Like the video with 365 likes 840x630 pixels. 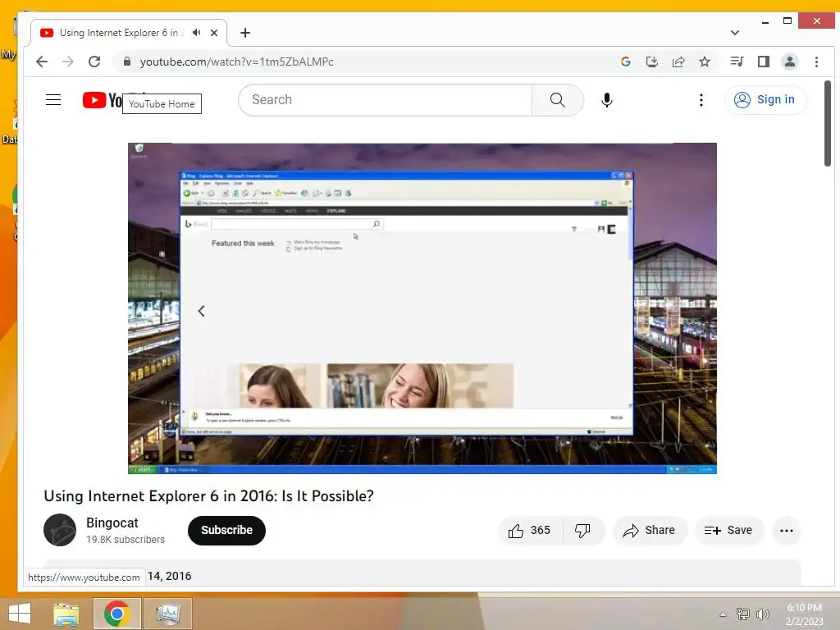tap(529, 531)
